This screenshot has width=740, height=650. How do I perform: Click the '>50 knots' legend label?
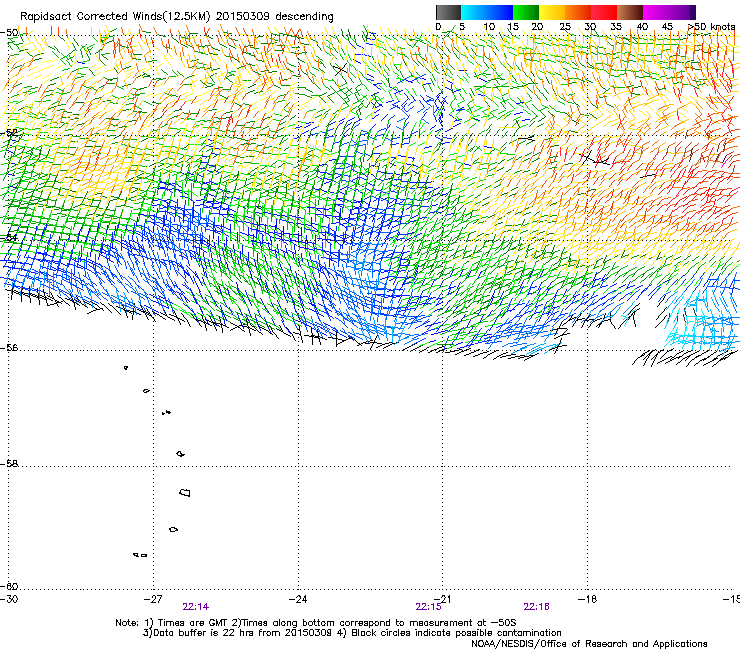(x=711, y=27)
